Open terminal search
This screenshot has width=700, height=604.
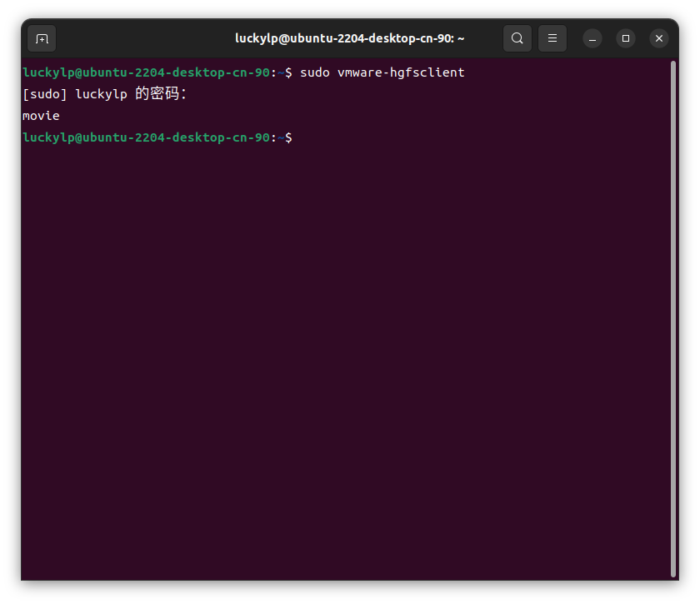[517, 38]
